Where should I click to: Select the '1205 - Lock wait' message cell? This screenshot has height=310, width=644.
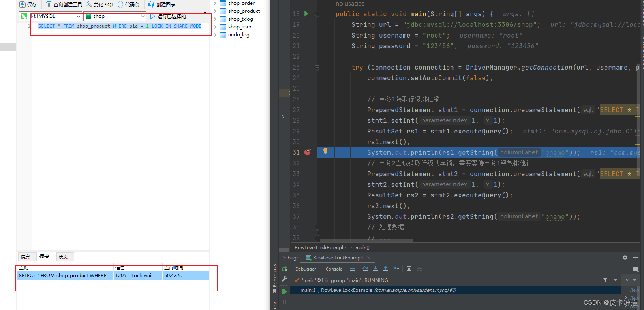(x=138, y=276)
